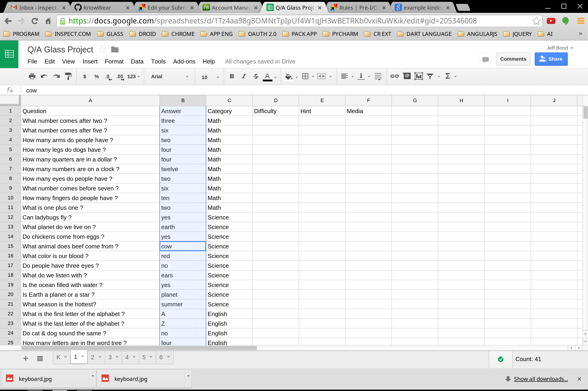
Task: Click the insert chart icon
Action: click(x=418, y=76)
